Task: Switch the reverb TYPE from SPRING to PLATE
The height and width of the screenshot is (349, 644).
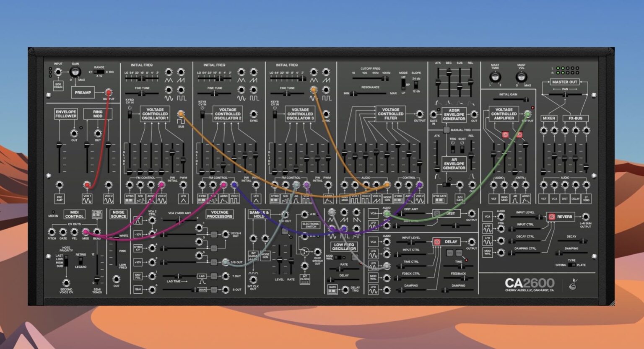Action: point(571,264)
